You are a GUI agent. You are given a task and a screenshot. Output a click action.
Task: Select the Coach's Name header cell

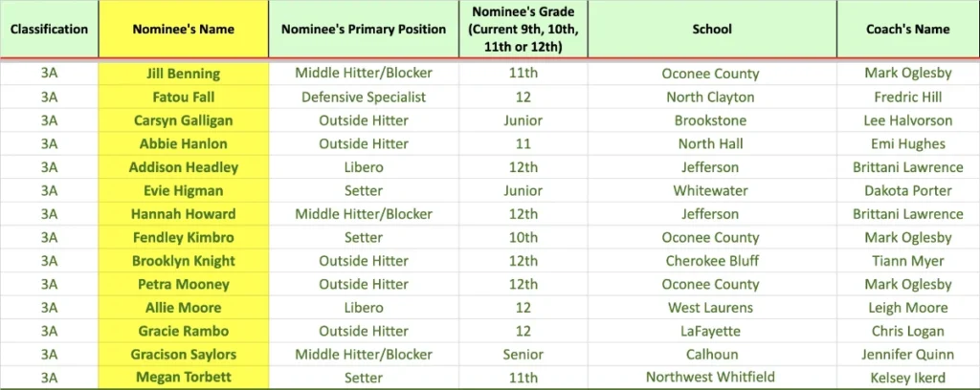click(907, 30)
